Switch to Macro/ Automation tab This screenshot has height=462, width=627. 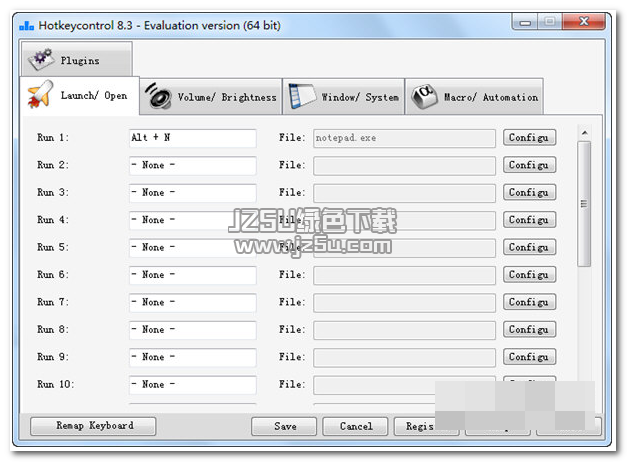coord(475,97)
